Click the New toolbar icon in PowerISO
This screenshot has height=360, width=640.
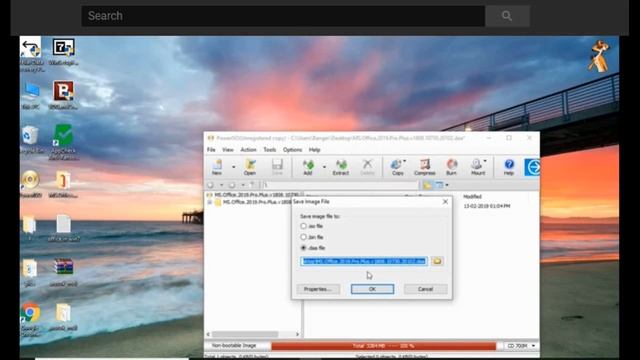[217, 167]
